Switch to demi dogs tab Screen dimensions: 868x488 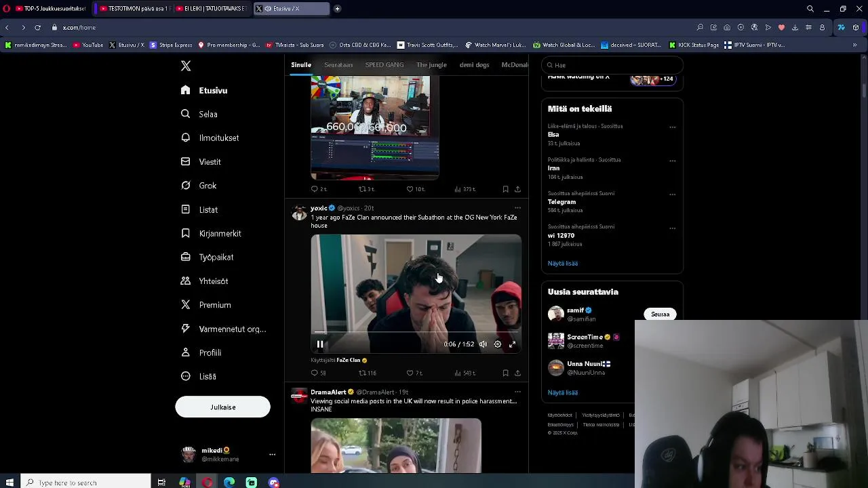(x=474, y=65)
